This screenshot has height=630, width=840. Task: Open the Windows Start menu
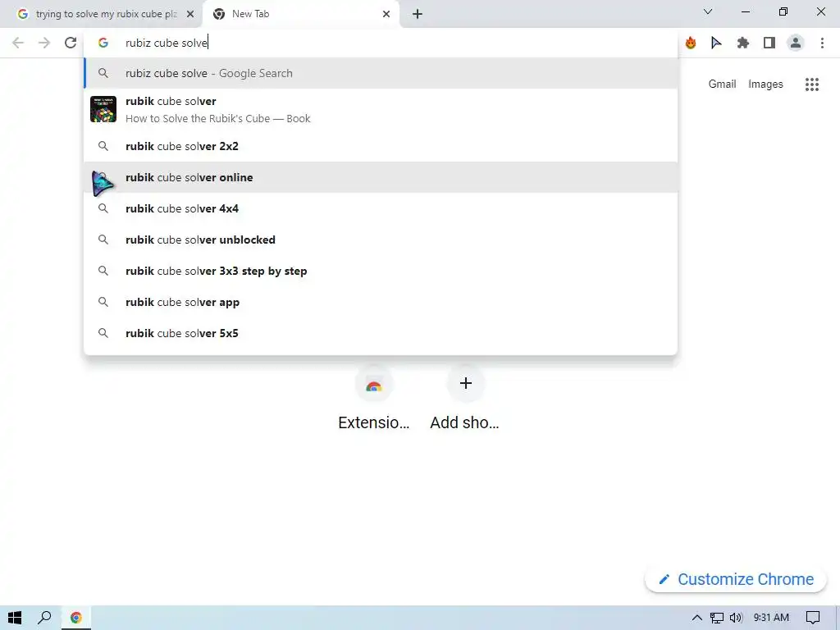tap(15, 618)
